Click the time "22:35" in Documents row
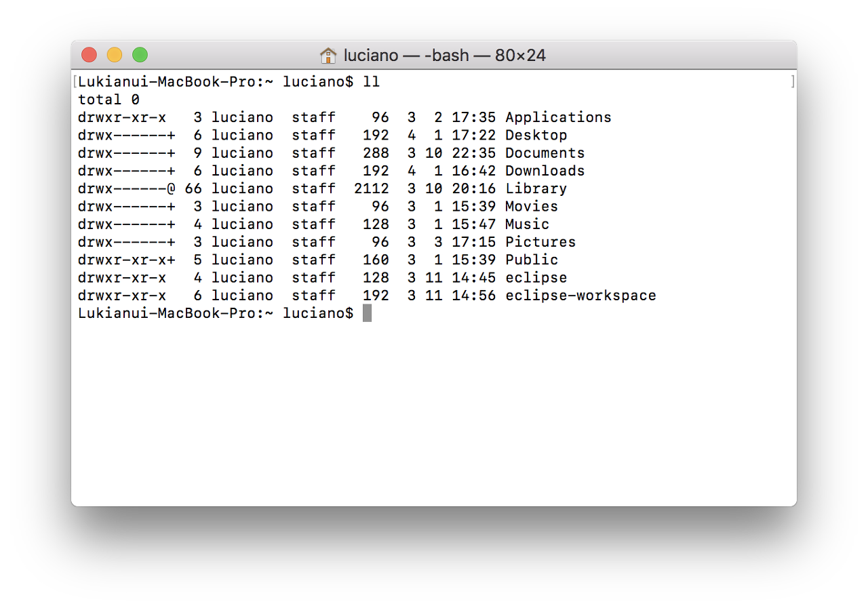 coord(474,153)
